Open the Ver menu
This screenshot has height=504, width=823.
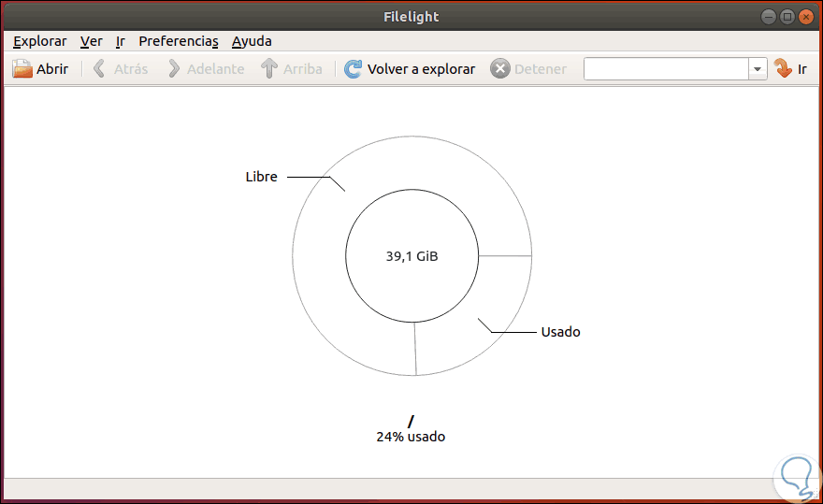92,41
